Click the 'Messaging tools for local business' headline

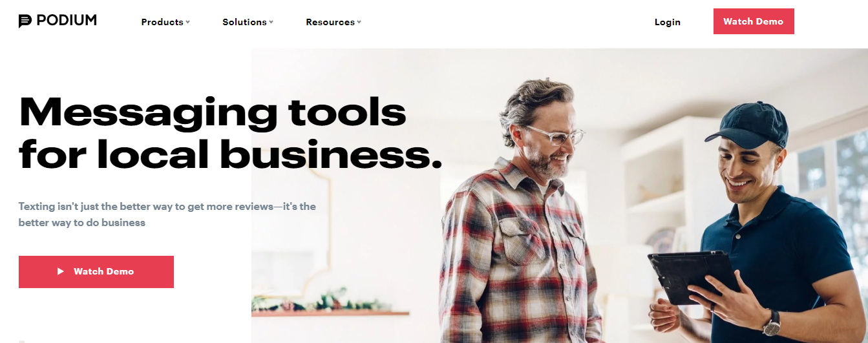[x=230, y=132]
